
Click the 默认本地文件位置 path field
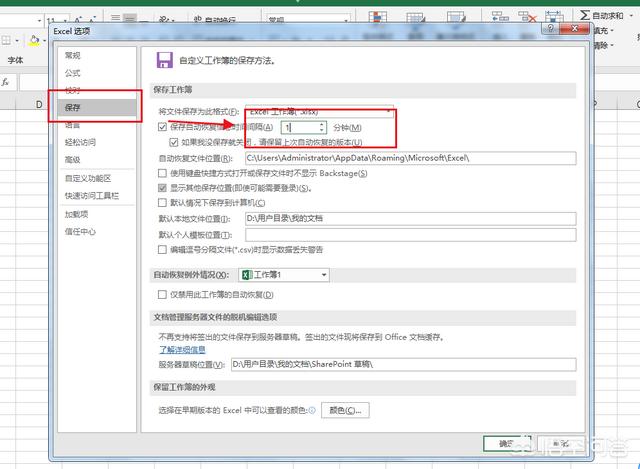[411, 218]
